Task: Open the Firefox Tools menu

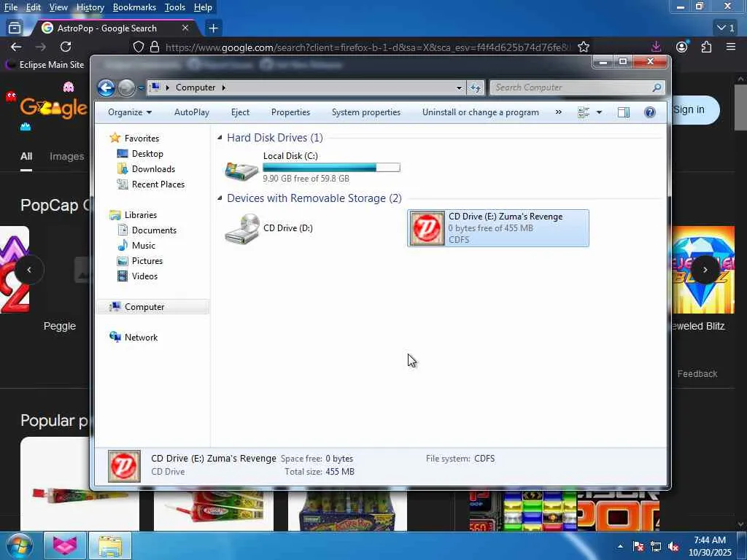Action: [x=175, y=7]
